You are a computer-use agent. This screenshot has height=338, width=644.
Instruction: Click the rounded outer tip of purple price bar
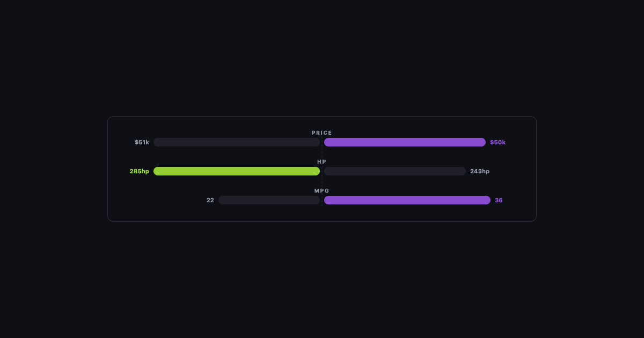coord(482,142)
